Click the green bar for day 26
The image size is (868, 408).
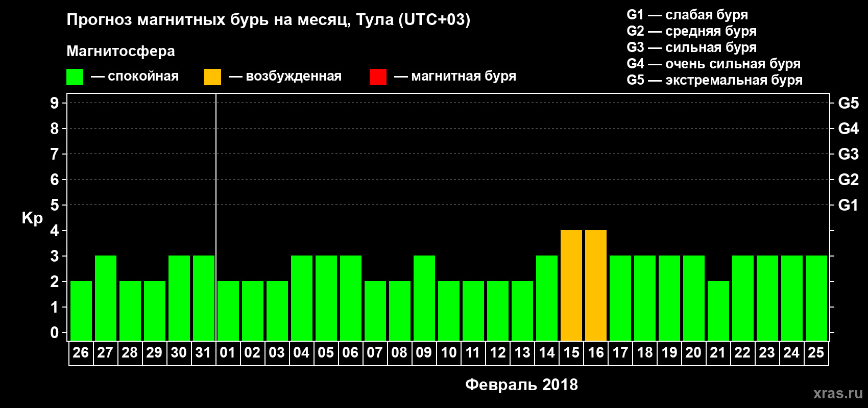click(x=81, y=311)
